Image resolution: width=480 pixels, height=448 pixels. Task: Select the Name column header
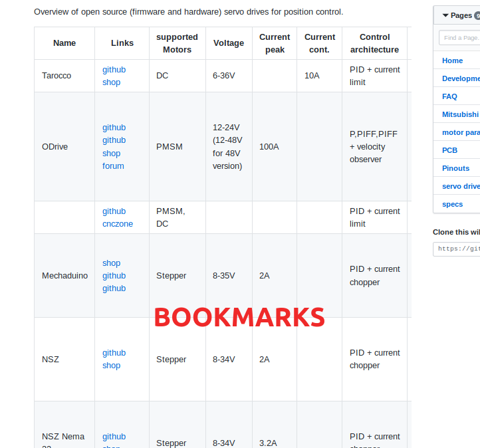pos(64,43)
